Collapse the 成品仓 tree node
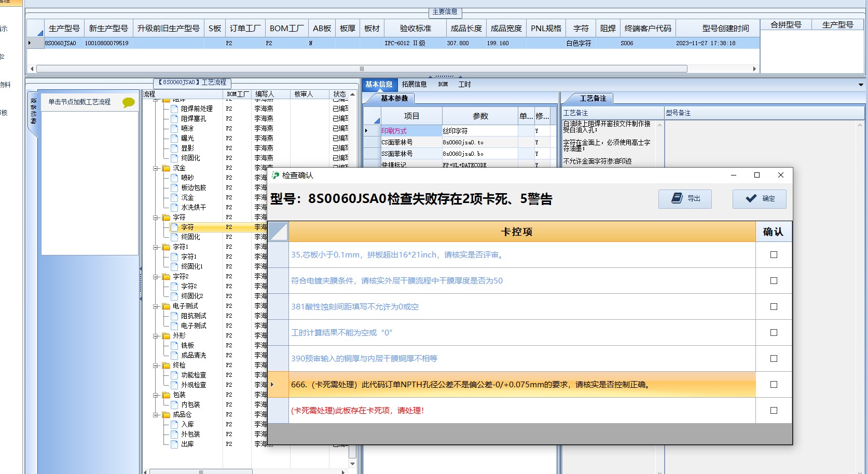This screenshot has height=474, width=868. pyautogui.click(x=156, y=415)
